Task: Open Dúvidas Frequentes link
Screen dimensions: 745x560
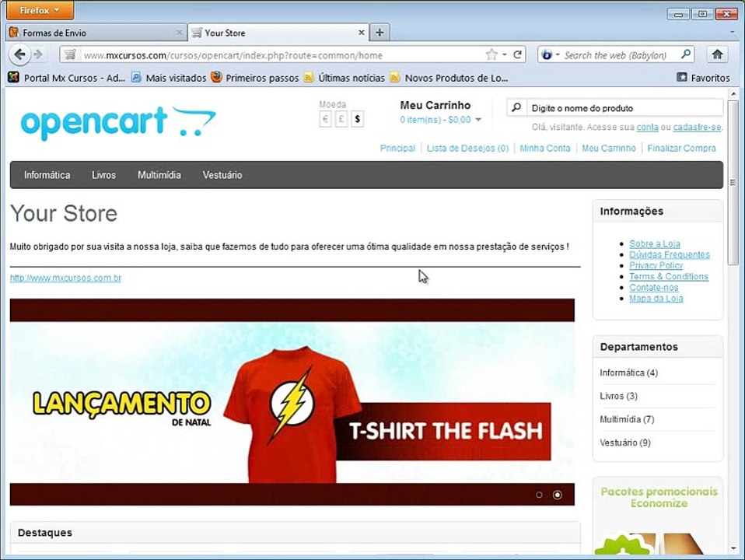Action: click(x=670, y=254)
